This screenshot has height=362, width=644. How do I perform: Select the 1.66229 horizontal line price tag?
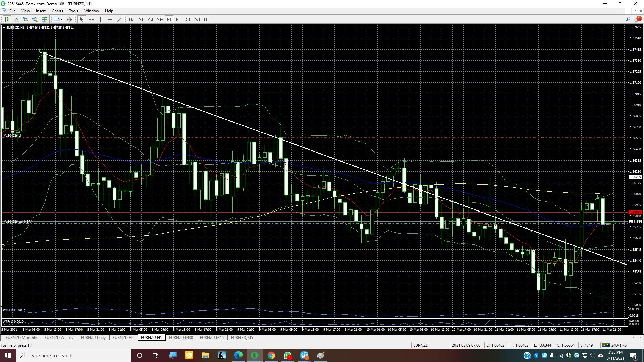pyautogui.click(x=635, y=177)
